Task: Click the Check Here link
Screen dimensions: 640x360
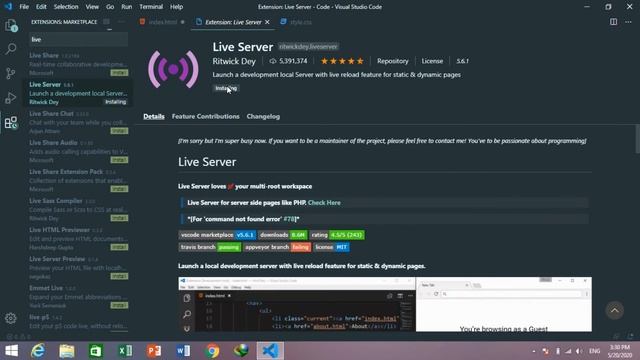Action: pos(324,202)
